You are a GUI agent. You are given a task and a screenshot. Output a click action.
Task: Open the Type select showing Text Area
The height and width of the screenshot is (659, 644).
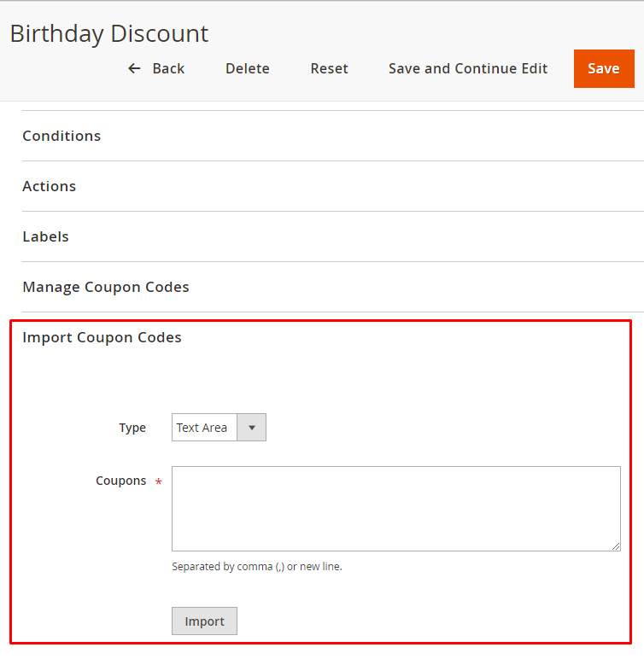click(204, 428)
